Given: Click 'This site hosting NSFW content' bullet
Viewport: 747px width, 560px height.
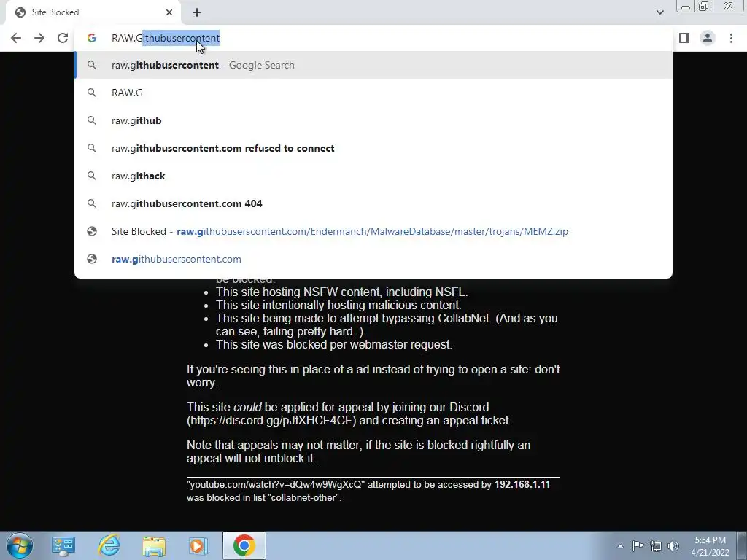Looking at the screenshot, I should [x=341, y=292].
